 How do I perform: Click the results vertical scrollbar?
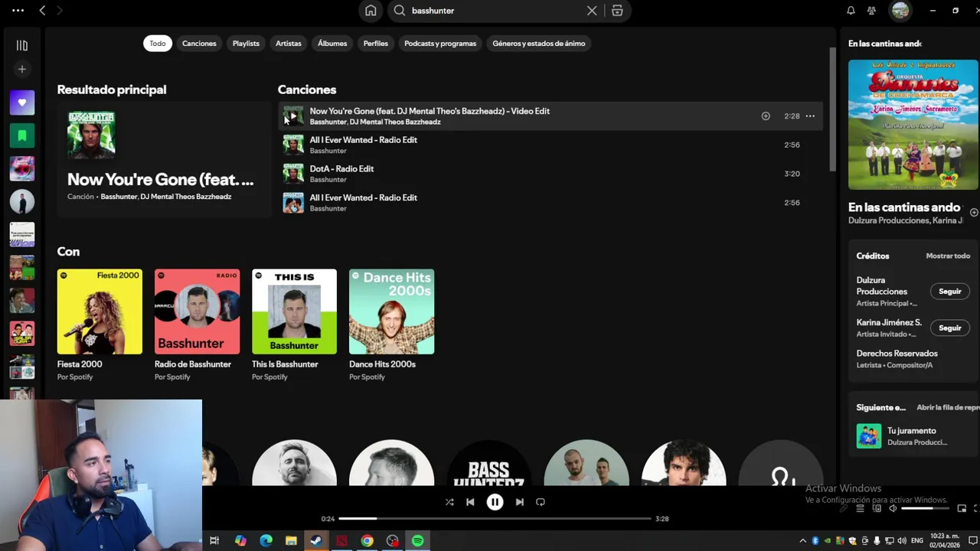tap(832, 109)
